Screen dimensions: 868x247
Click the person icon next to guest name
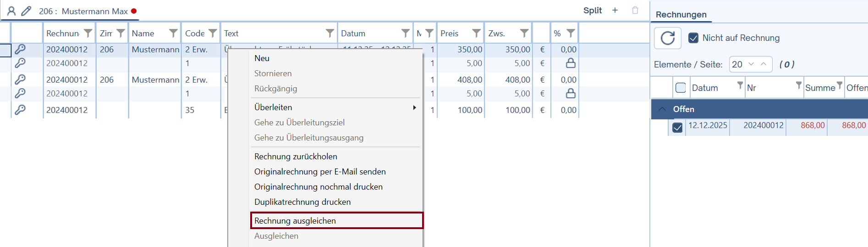click(11, 11)
